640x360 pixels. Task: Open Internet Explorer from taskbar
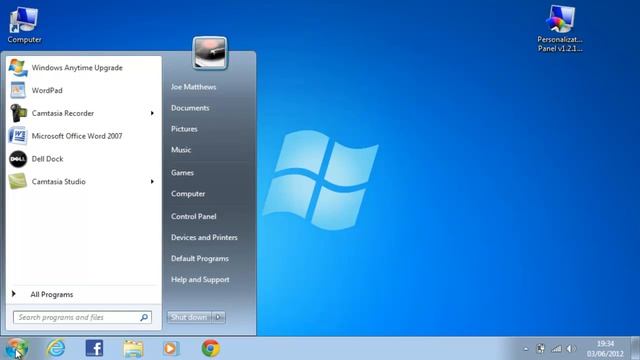pos(56,349)
